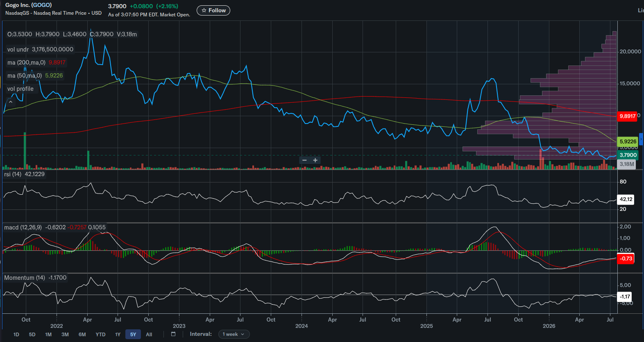The image size is (644, 342).
Task: Click the vol profile indicator label
Action: pyautogui.click(x=20, y=89)
